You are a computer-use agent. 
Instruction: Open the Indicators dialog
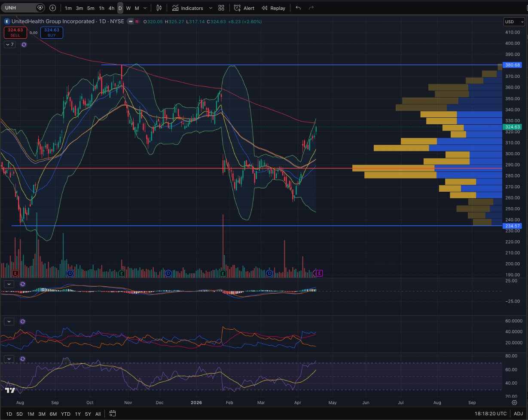(187, 8)
